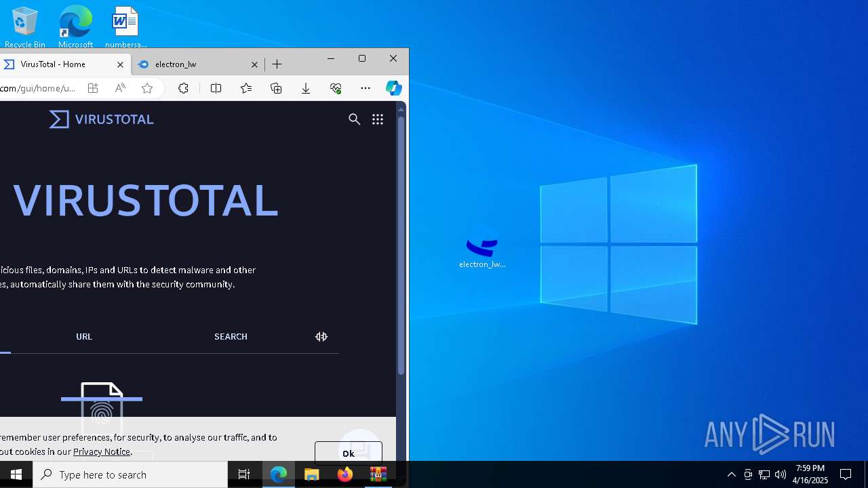
Task: Show hidden system tray icons
Action: tap(732, 474)
